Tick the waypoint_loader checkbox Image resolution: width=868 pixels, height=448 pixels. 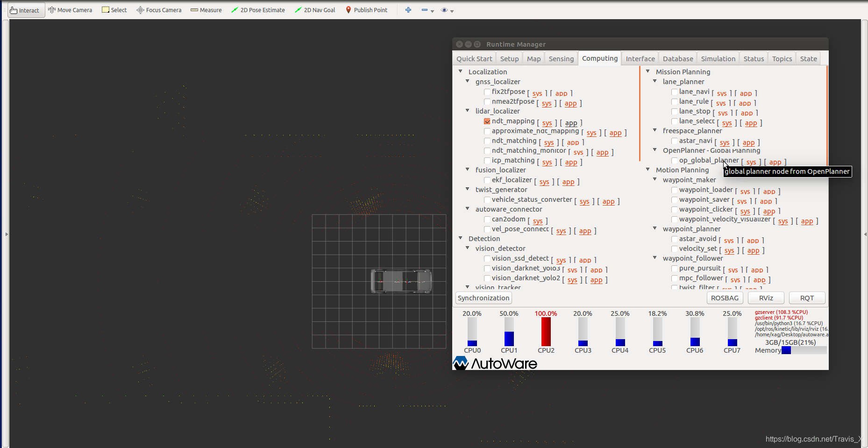point(675,190)
